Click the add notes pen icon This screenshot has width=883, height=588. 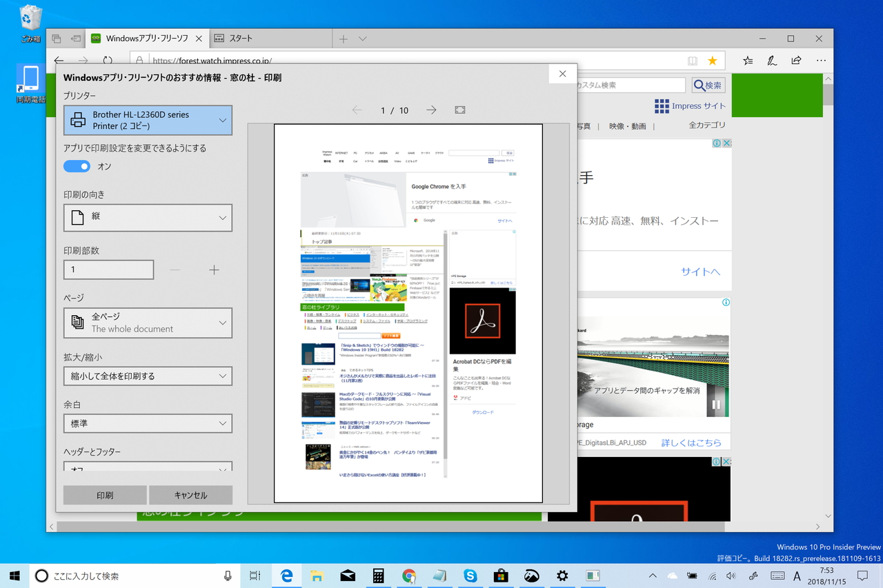click(x=772, y=61)
